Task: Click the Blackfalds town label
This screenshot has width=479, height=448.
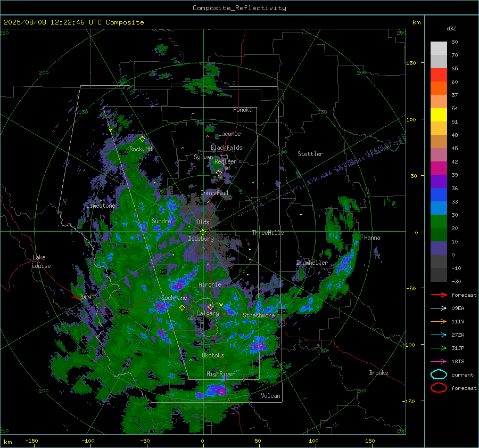Action: [226, 148]
